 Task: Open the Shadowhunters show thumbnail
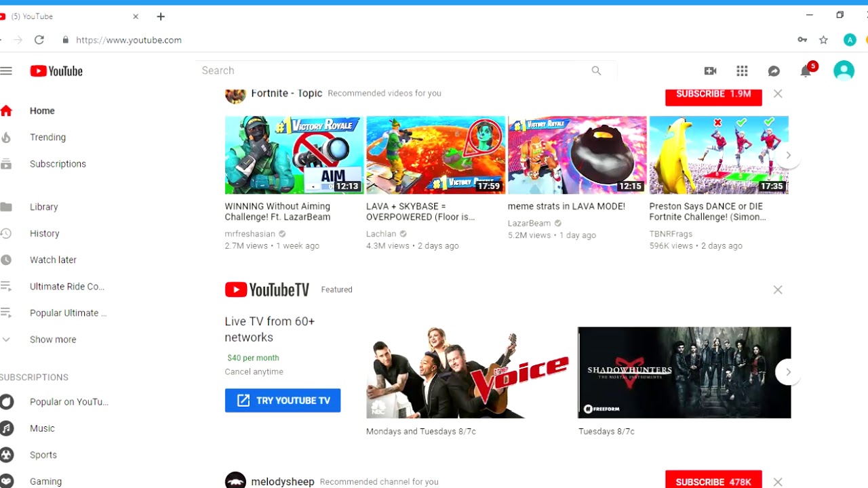[x=684, y=373]
